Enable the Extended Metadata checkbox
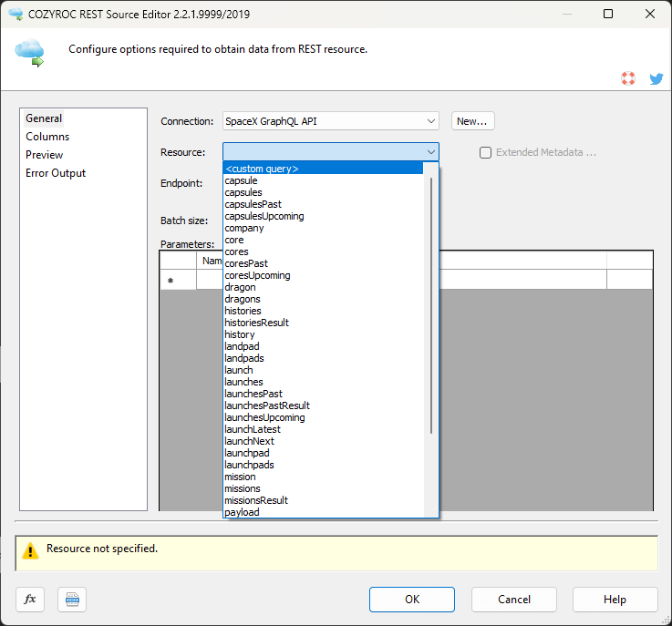 (x=485, y=152)
